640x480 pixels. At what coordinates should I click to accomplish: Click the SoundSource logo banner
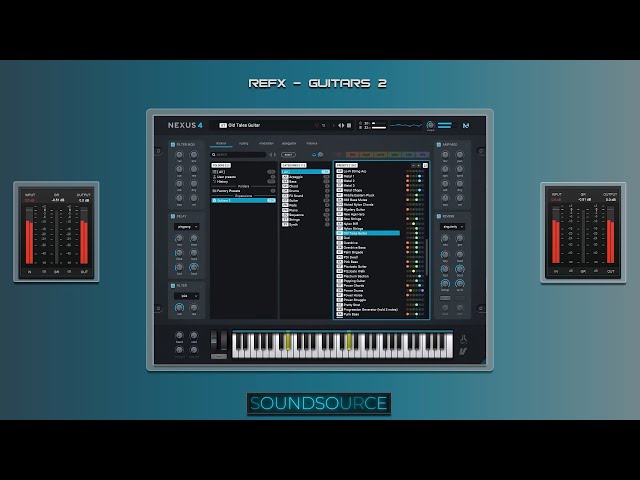319,403
